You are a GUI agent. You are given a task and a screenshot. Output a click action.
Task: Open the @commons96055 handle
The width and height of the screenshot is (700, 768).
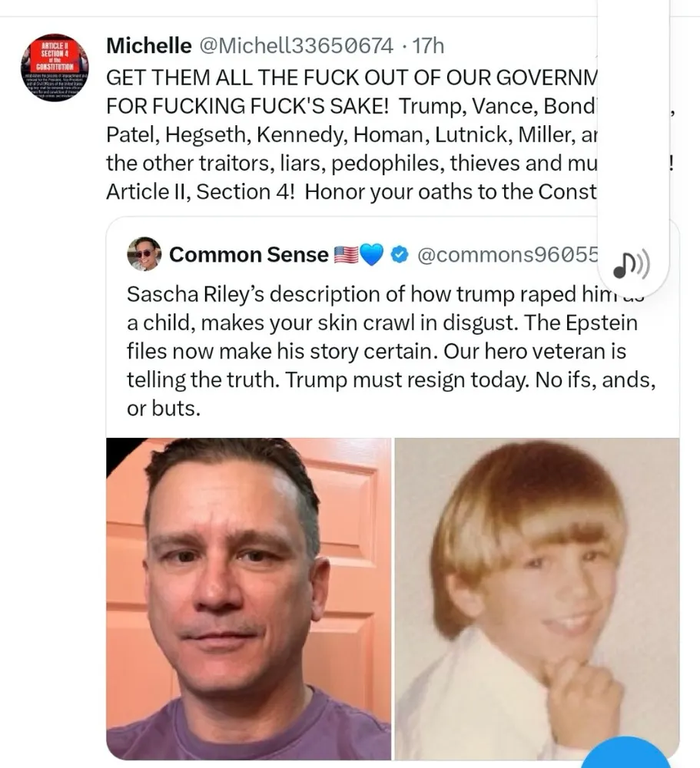(x=507, y=255)
